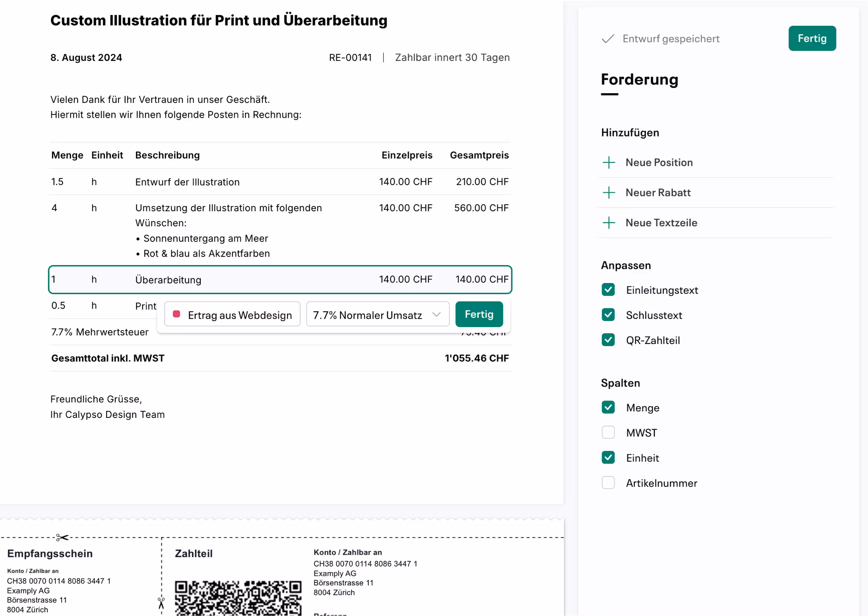Click the checkmark icon beside Entwurf gespeichert
Screen dimensions: 868x616
coord(608,39)
